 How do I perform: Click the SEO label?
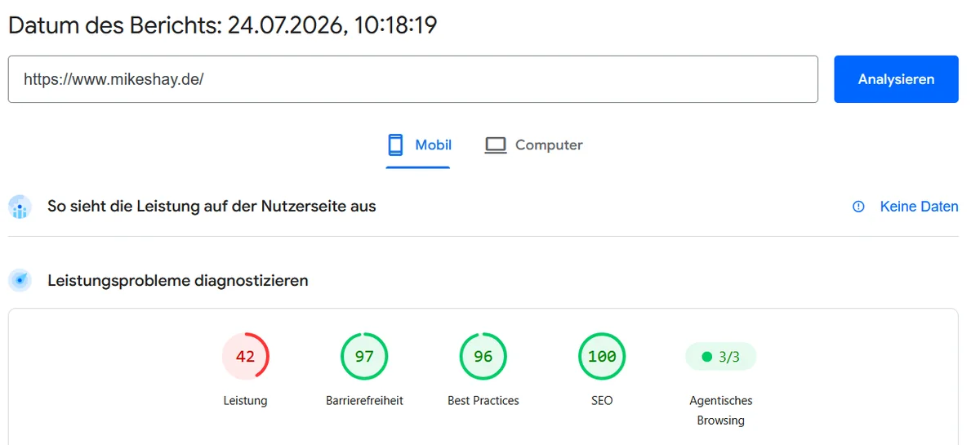[602, 401]
